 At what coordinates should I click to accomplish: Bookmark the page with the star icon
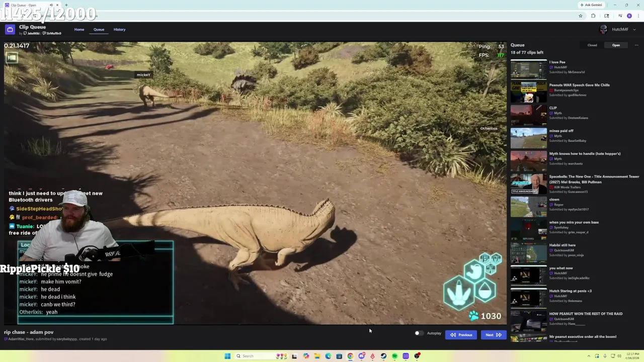pyautogui.click(x=580, y=16)
